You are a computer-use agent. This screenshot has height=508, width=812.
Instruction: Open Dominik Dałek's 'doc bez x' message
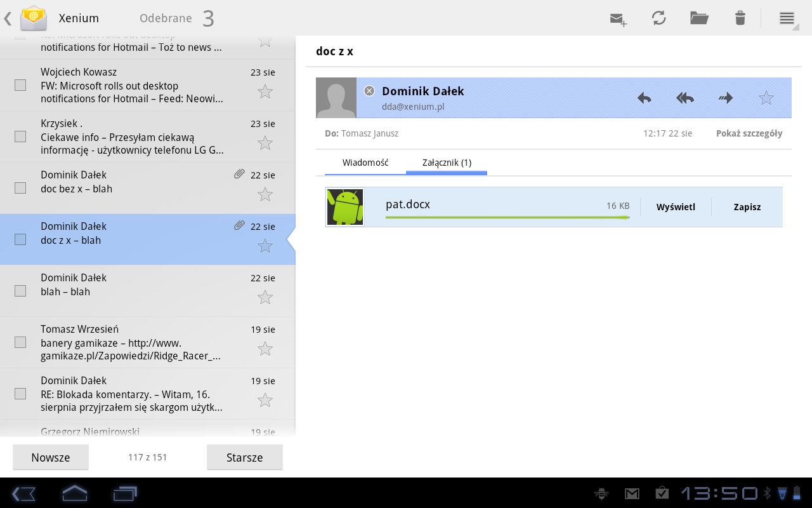pos(148,189)
